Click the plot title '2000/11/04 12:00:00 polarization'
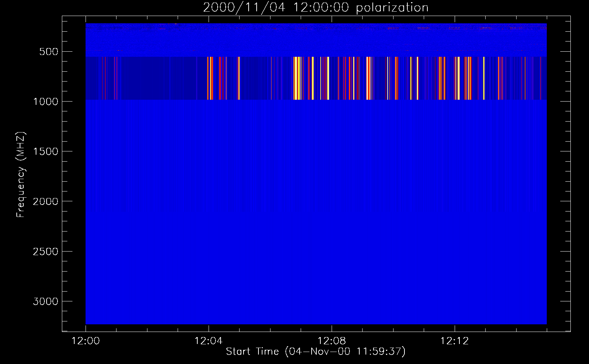The width and height of the screenshot is (589, 364). 316,8
